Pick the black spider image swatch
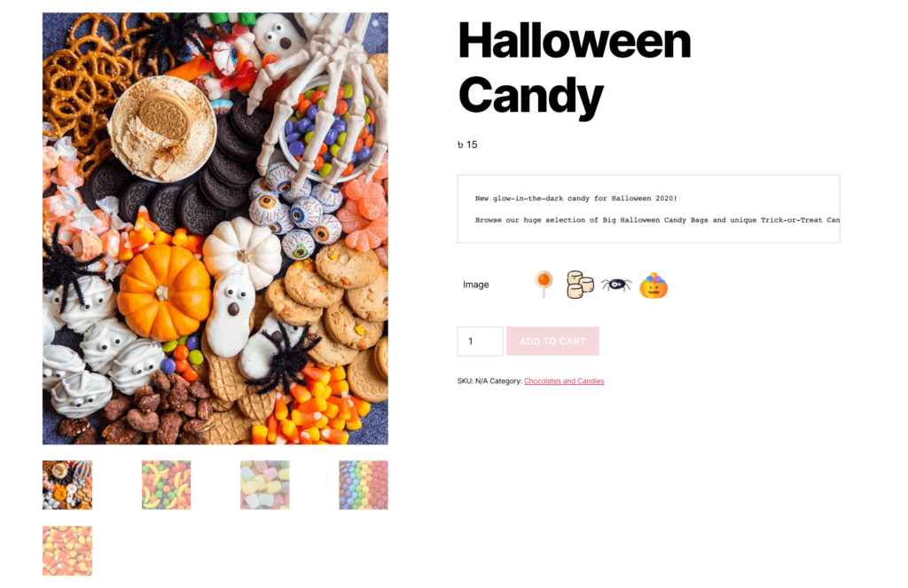908x588 pixels. (615, 285)
